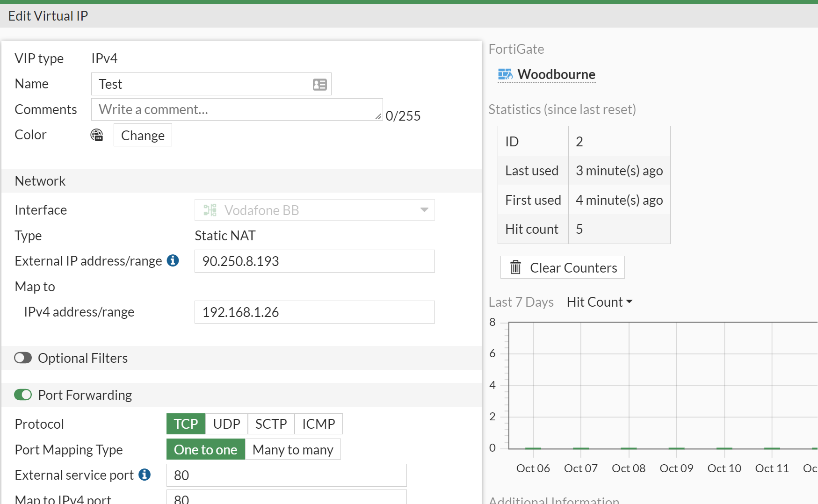Click the Oct 11 chart axis label

pyautogui.click(x=772, y=468)
